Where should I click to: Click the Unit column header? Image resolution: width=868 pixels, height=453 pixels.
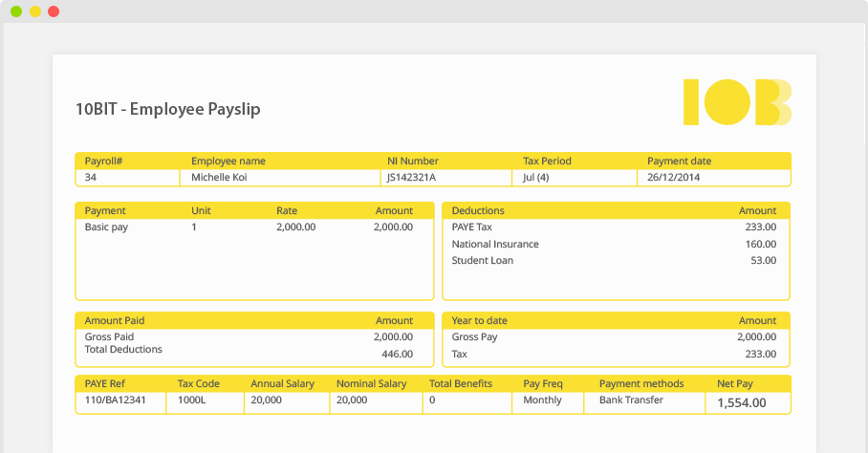(x=201, y=211)
